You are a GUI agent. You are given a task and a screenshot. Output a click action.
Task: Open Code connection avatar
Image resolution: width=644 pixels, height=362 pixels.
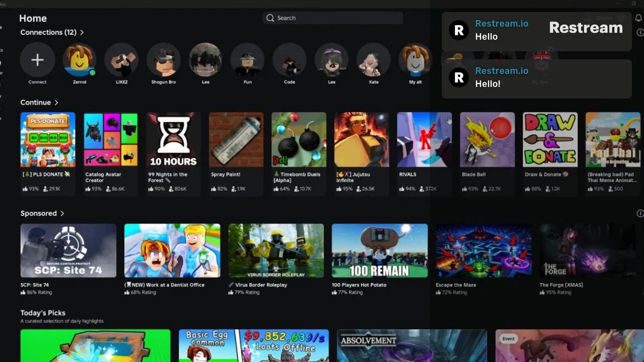(289, 60)
